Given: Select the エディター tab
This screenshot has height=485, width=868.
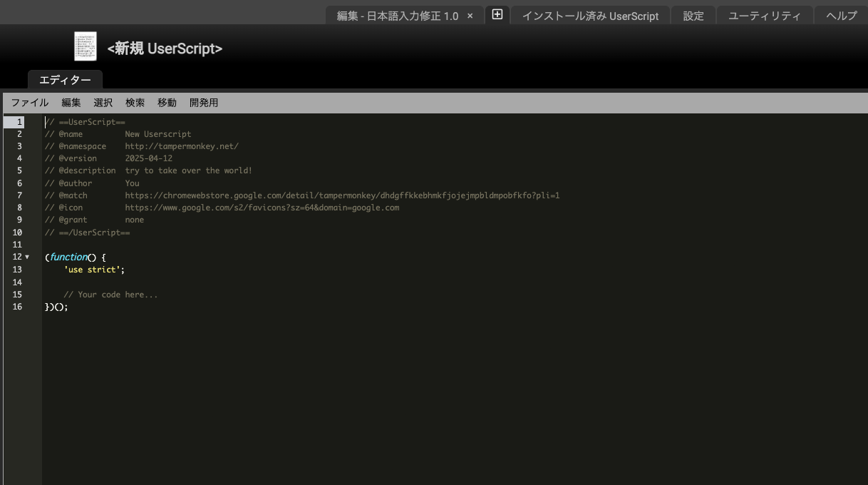Looking at the screenshot, I should click(65, 80).
